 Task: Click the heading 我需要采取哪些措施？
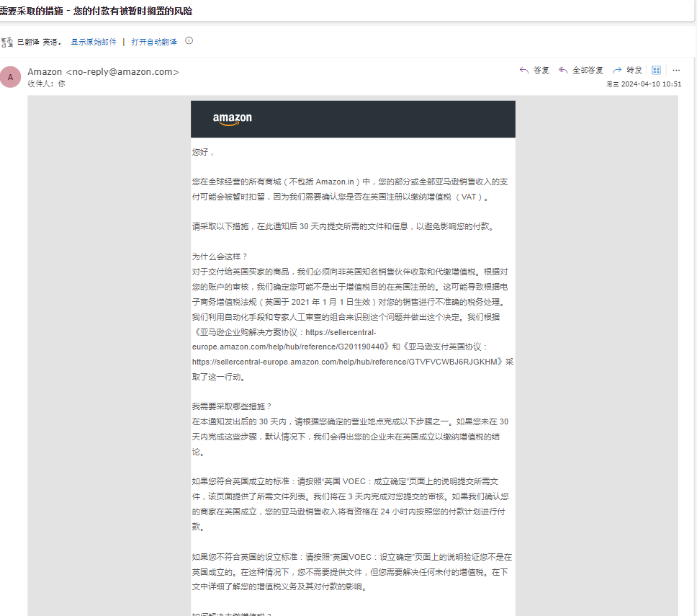coord(232,406)
